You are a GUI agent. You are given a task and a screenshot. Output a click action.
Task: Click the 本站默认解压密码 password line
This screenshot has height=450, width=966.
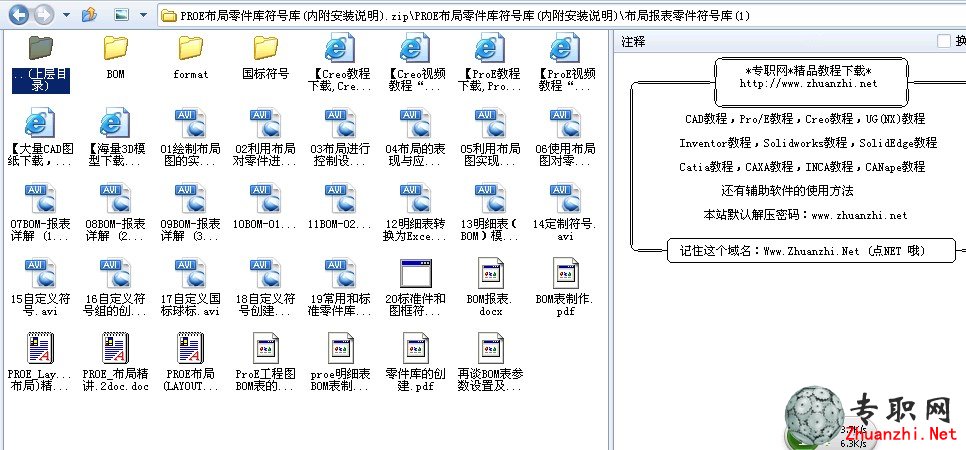805,215
